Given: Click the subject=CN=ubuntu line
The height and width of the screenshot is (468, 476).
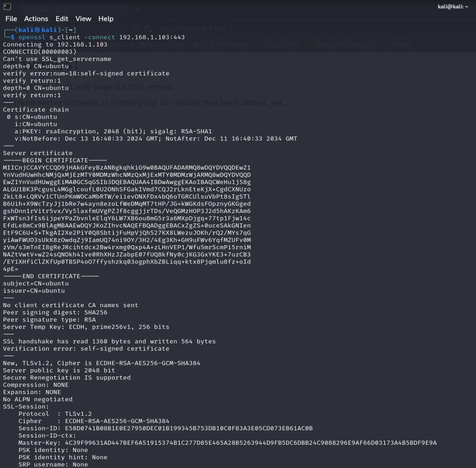Looking at the screenshot, I should pyautogui.click(x=36, y=283).
